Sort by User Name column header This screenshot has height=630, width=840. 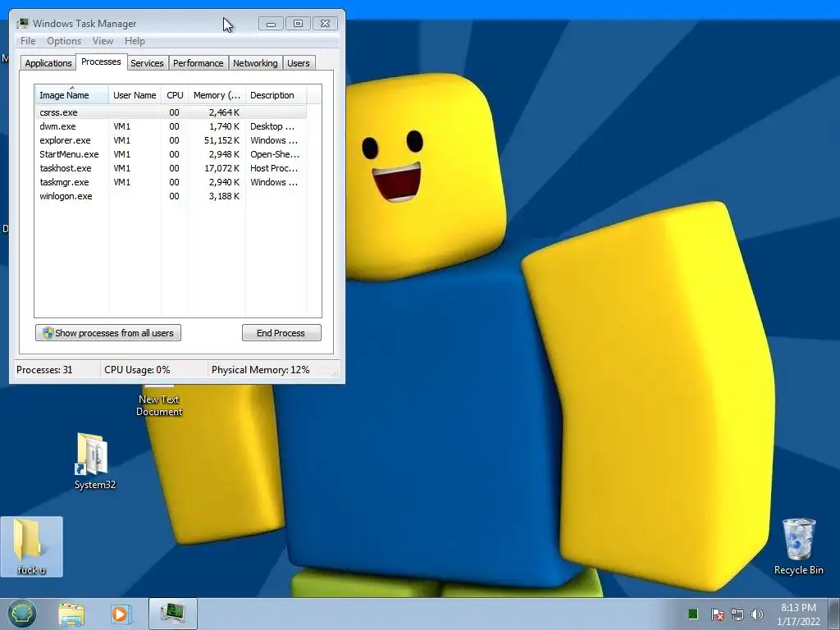[135, 95]
